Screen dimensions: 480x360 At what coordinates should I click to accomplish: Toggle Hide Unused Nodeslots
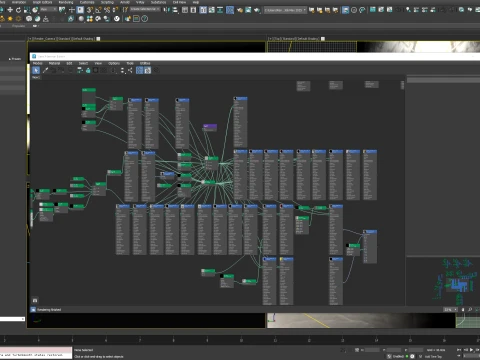(x=88, y=70)
